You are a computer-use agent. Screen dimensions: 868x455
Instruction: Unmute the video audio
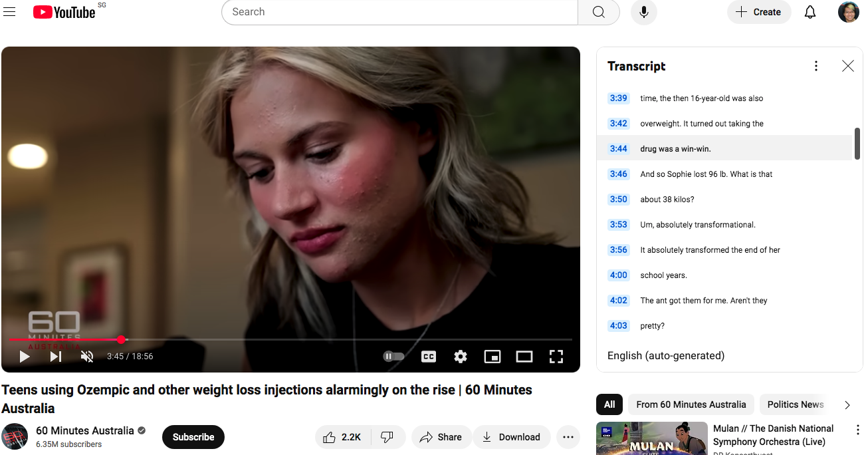tap(87, 357)
